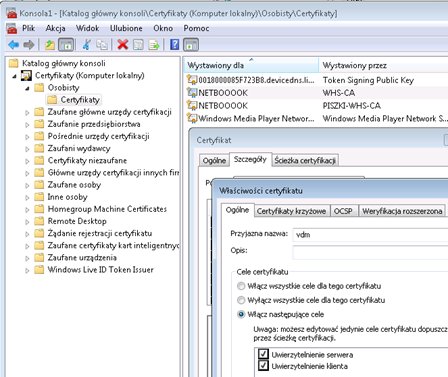Select Zaufane certyfikaty kart inteligentnych node
448x377 pixels.
coord(113,245)
